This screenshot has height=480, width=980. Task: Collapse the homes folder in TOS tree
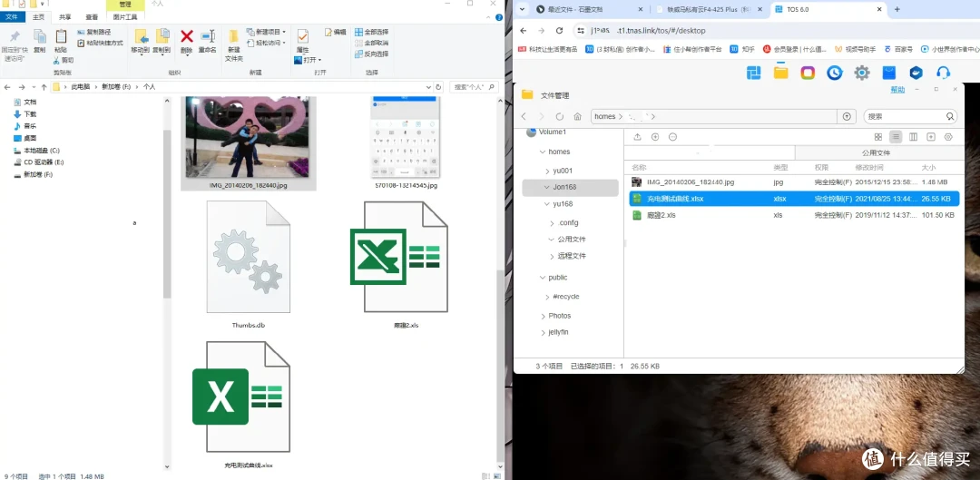542,152
